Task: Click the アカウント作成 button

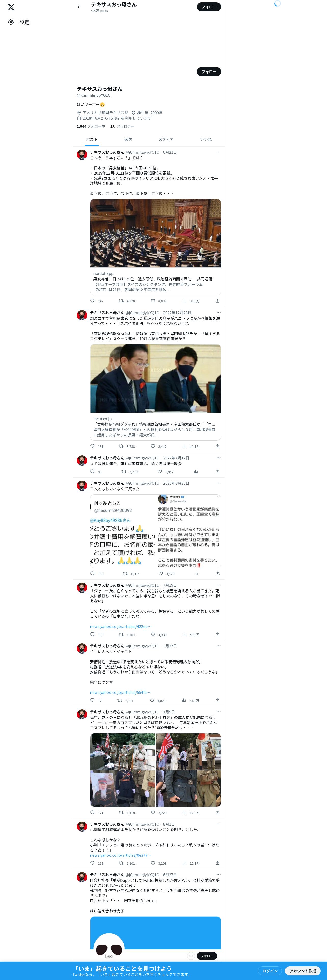Action: point(303,971)
